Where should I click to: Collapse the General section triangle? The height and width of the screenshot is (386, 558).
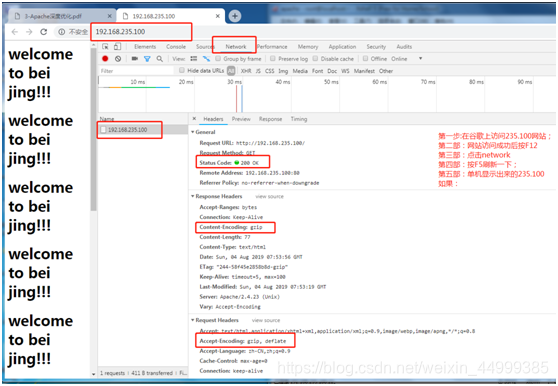pos(193,132)
